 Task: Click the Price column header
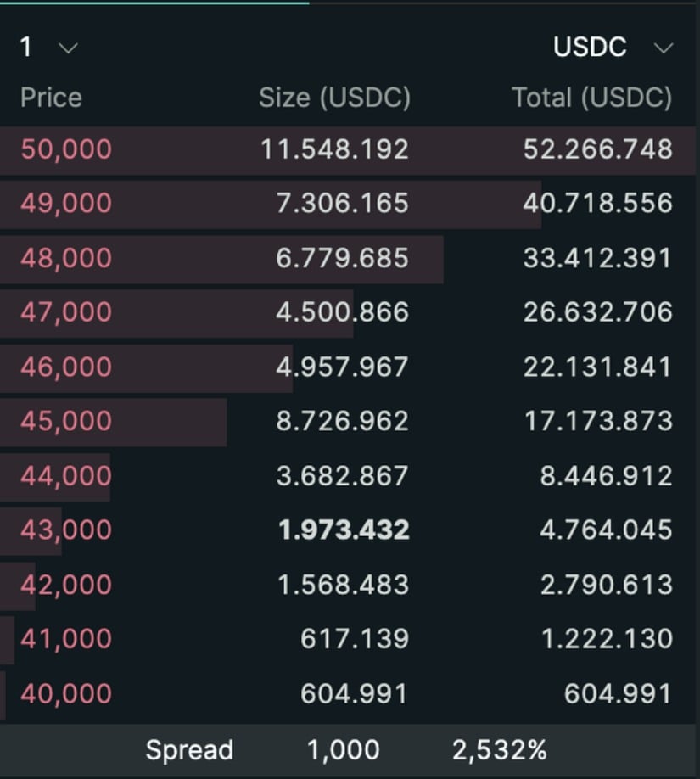[x=51, y=98]
